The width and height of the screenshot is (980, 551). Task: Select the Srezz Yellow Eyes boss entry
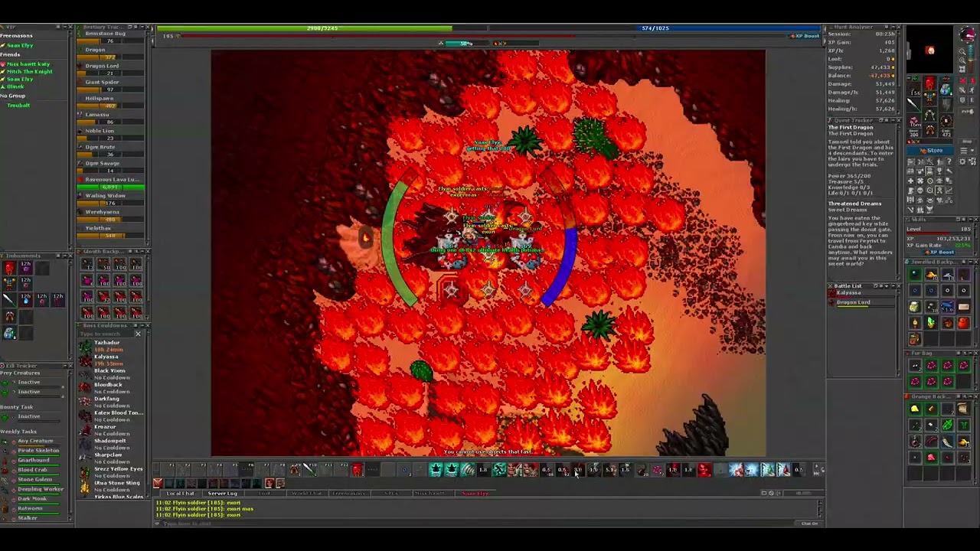110,472
